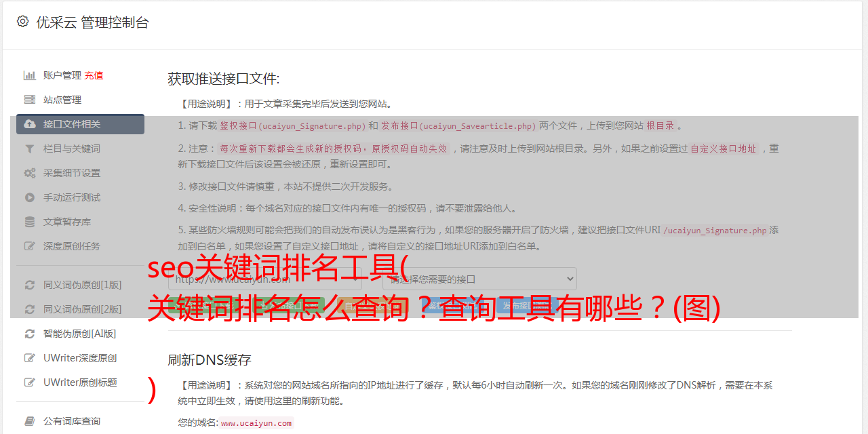Click the blue 发布接口 download button

526,306
